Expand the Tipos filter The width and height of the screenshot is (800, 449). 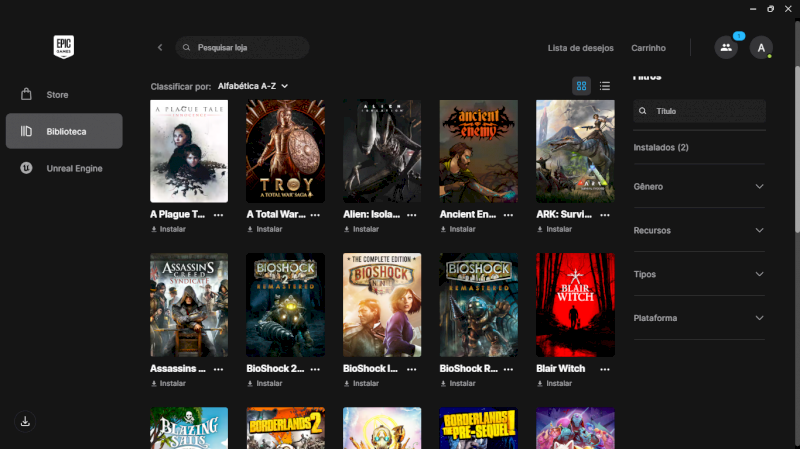[699, 274]
